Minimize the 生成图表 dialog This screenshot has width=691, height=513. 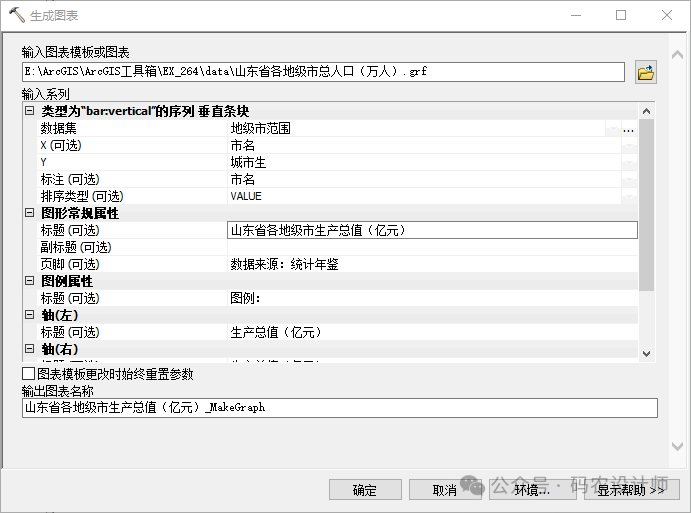575,15
